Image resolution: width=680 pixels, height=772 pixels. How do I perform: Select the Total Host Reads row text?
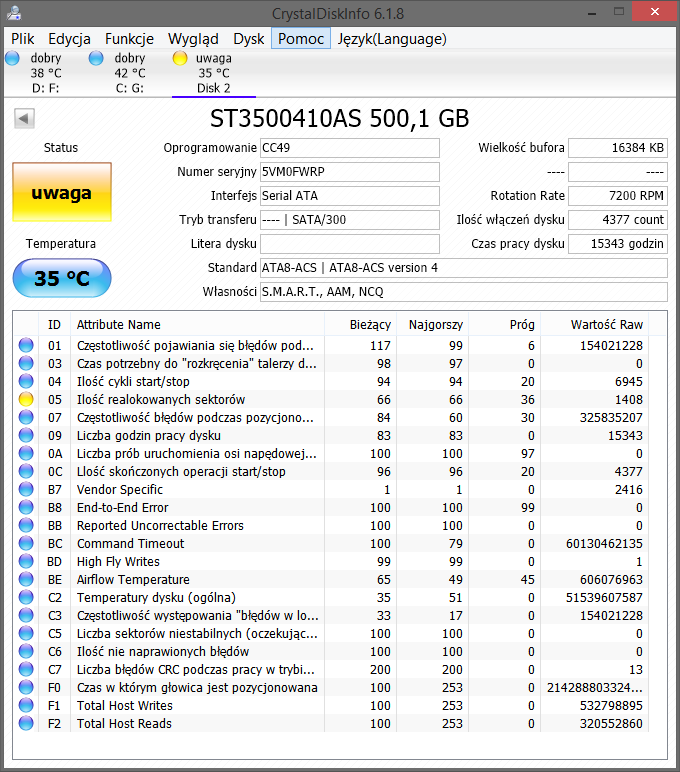[124, 723]
